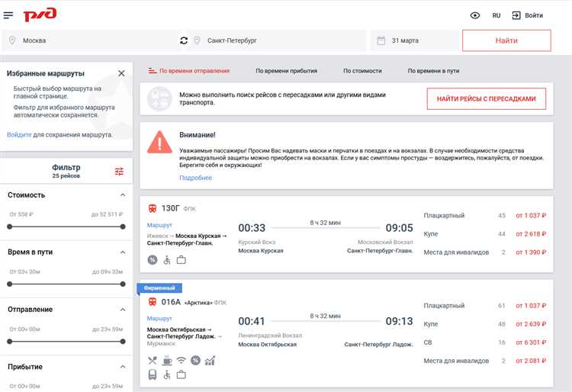Sort by По стоимости
This screenshot has width=572, height=392.
pos(362,71)
